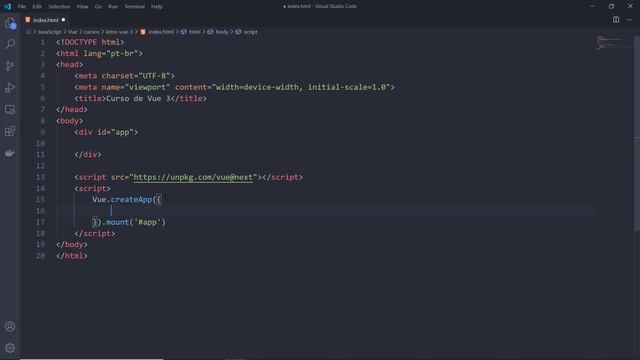Open the Terminal menu
The height and width of the screenshot is (360, 640).
coord(134,7)
